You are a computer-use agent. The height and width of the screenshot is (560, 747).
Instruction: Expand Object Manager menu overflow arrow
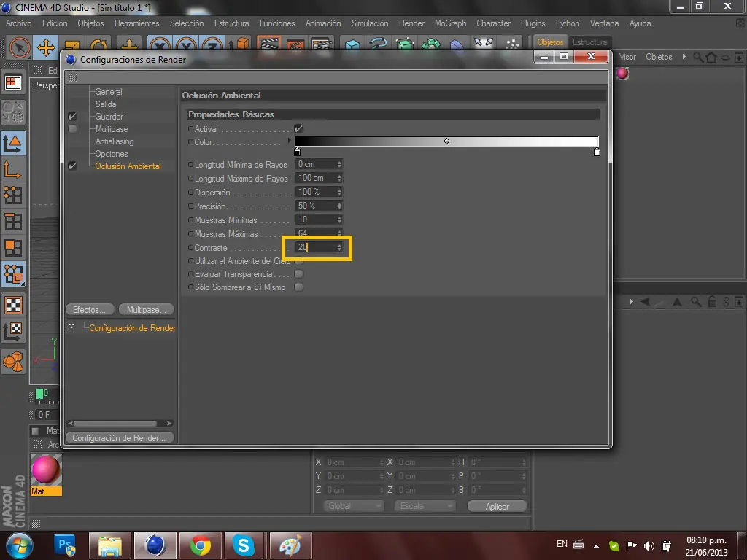click(684, 57)
